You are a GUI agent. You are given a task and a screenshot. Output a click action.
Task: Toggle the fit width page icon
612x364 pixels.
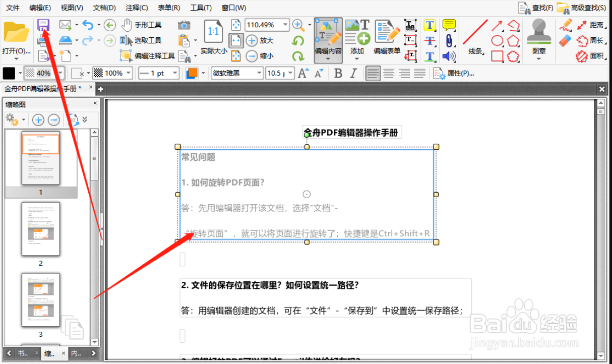pos(236,40)
